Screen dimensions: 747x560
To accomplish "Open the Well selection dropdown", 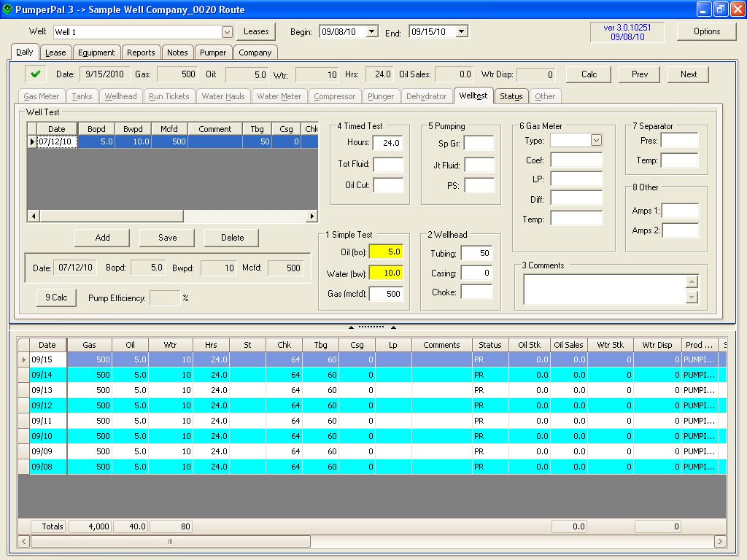I will pyautogui.click(x=226, y=31).
